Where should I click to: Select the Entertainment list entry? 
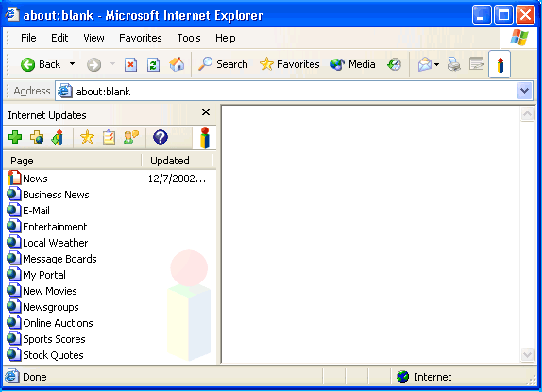click(x=55, y=227)
